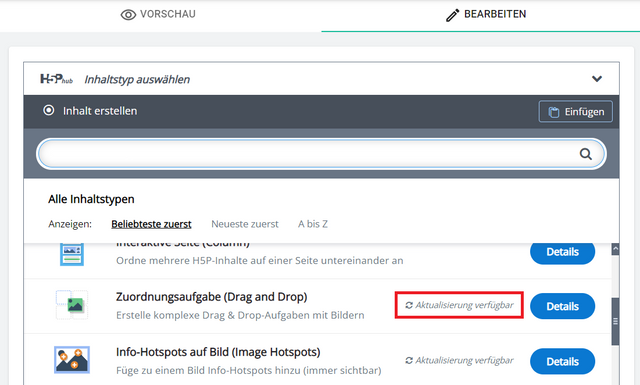Click the Column content type icon

click(72, 254)
